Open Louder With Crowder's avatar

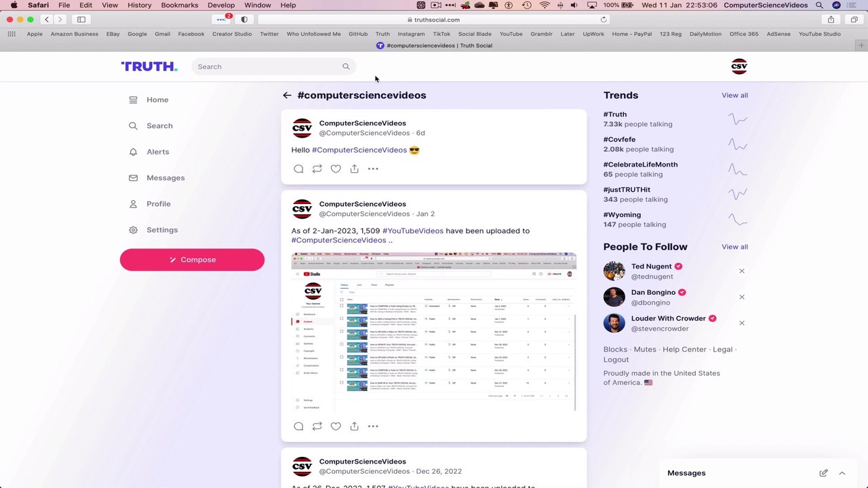(614, 323)
